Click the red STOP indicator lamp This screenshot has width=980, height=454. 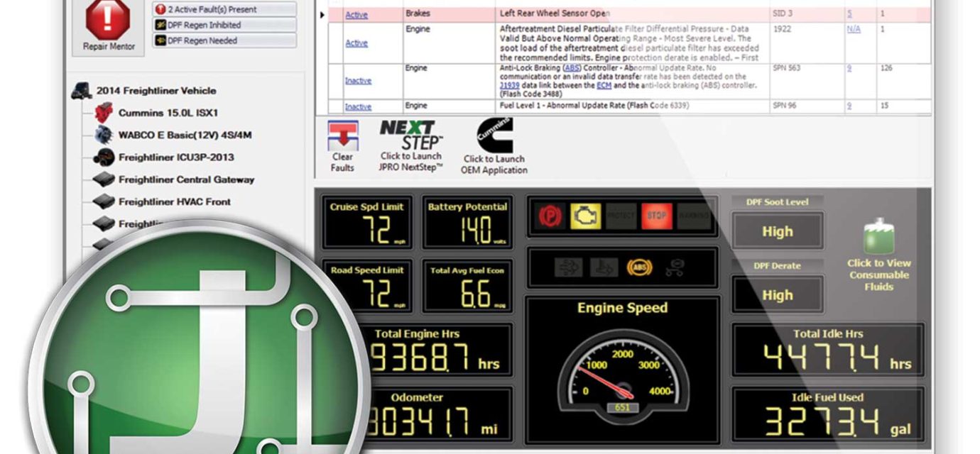(x=657, y=216)
